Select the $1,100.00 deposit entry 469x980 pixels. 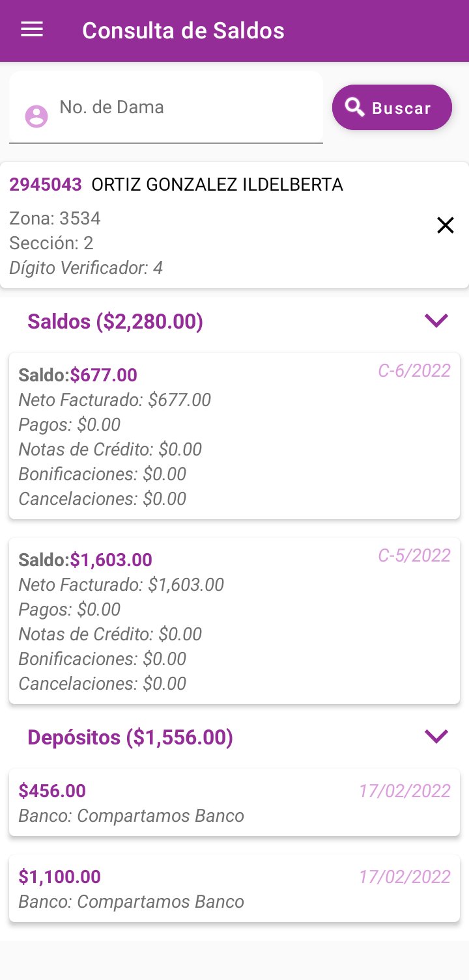tap(234, 888)
